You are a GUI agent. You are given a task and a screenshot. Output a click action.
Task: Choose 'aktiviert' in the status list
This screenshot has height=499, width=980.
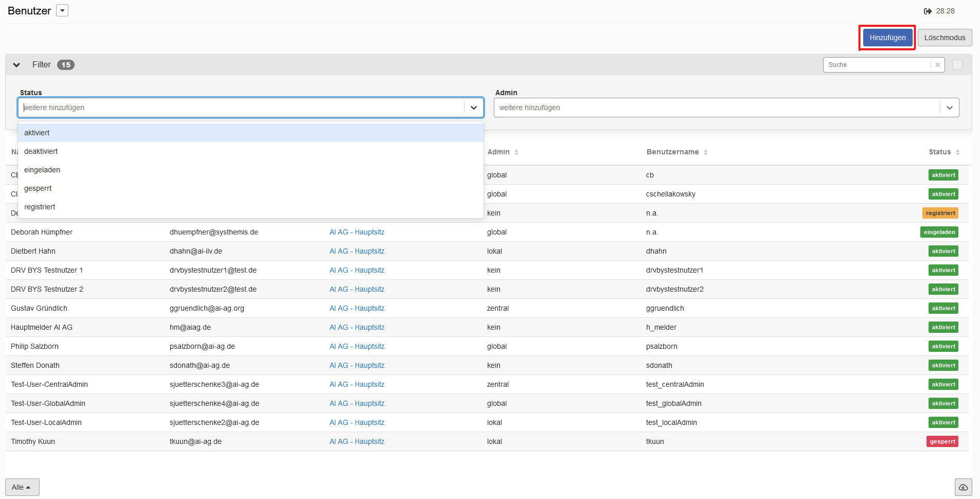[x=37, y=133]
